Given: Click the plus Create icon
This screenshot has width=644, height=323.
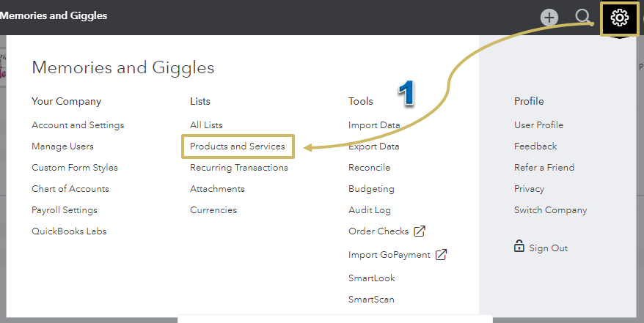Looking at the screenshot, I should coord(549,18).
